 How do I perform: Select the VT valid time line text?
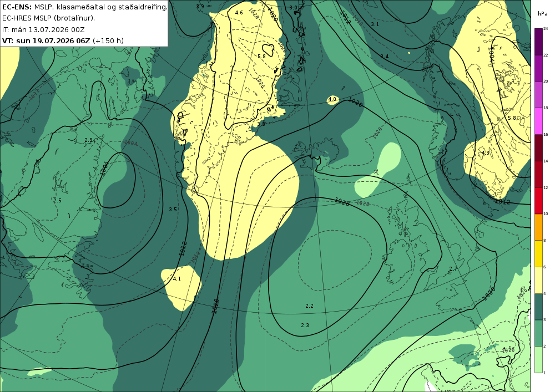tap(63, 40)
